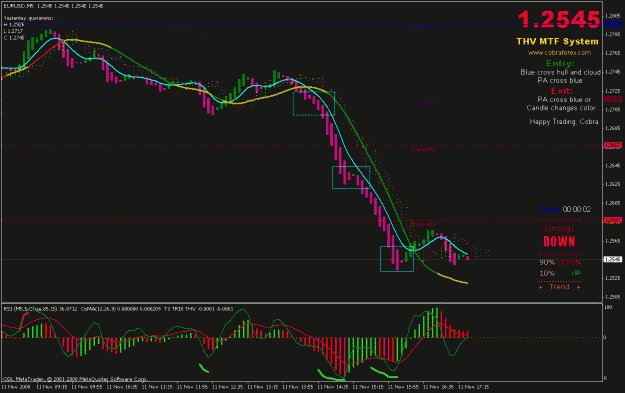
Task: Select the 'Blue cross hull and cloud' line
Action: point(560,72)
